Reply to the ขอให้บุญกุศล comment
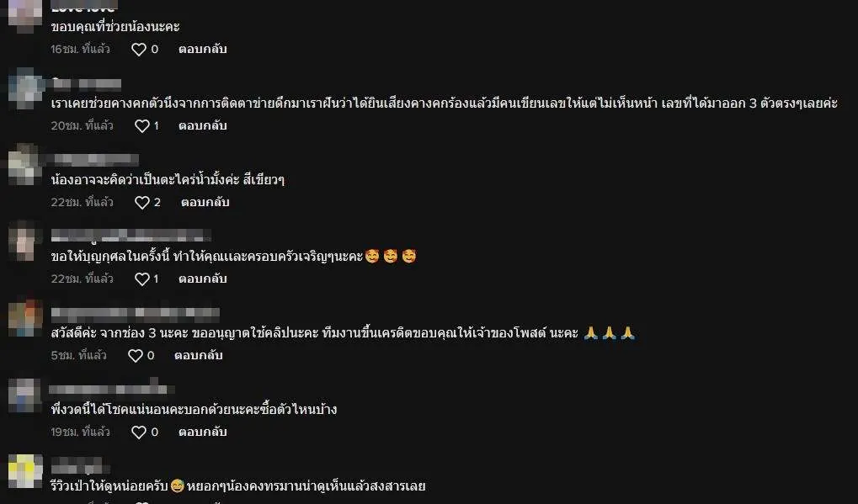 pyautogui.click(x=202, y=279)
